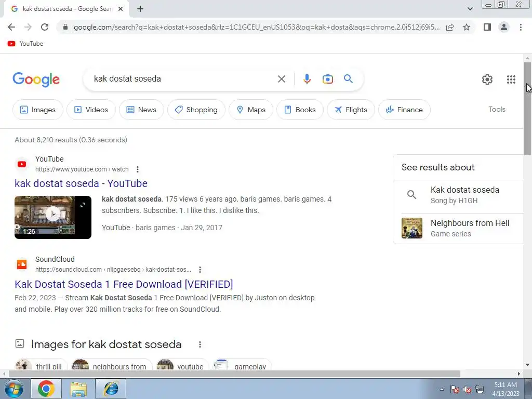The image size is (532, 399).
Task: Open options menu beside Images heading
Action: 200,344
